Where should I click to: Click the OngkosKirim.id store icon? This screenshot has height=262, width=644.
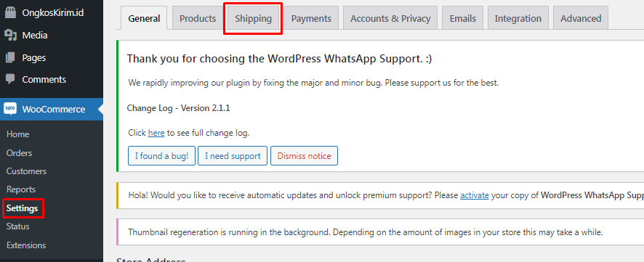coord(10,13)
